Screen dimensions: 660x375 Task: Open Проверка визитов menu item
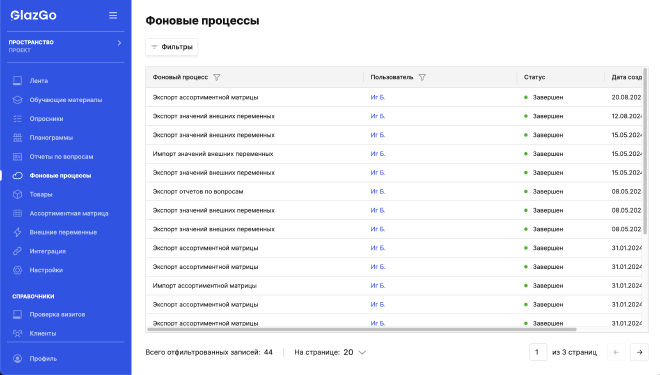[x=57, y=314]
